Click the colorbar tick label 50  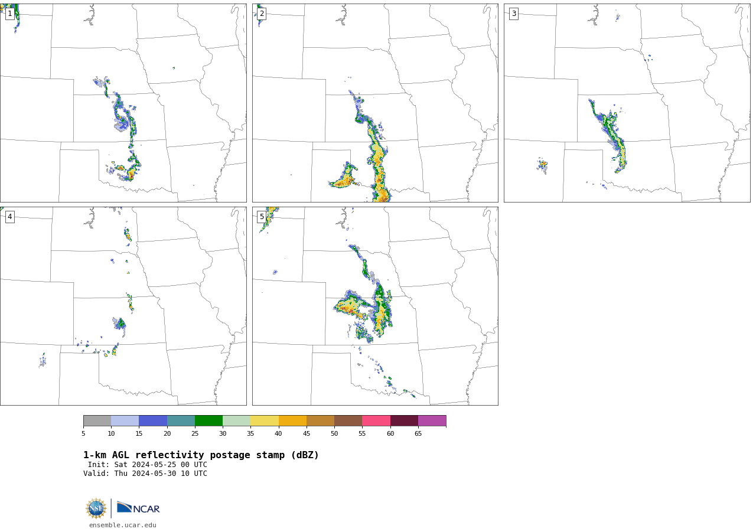pos(334,434)
